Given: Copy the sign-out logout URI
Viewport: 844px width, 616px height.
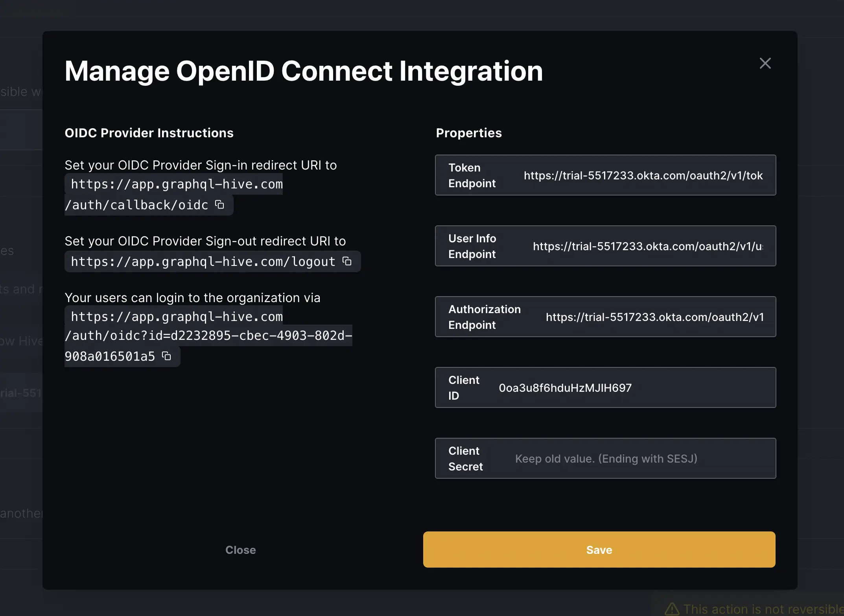Looking at the screenshot, I should pyautogui.click(x=347, y=261).
